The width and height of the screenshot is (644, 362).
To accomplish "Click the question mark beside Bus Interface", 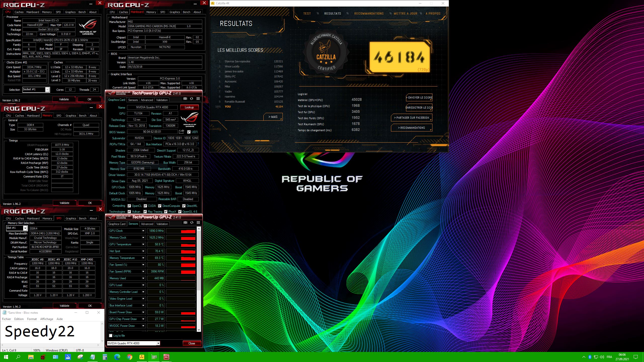I will click(198, 144).
